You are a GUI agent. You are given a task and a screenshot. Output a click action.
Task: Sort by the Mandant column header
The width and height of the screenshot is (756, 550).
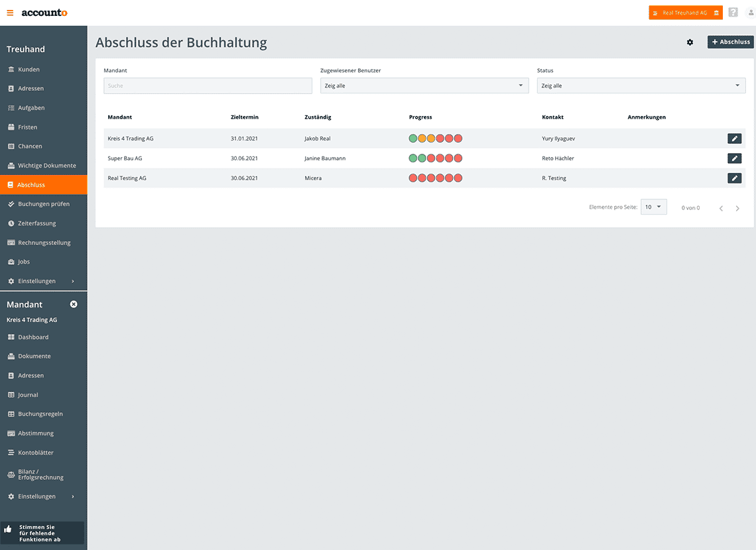pos(119,117)
